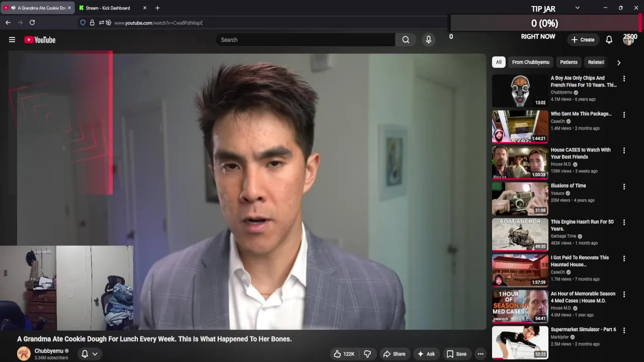Click the Create button

tap(583, 40)
